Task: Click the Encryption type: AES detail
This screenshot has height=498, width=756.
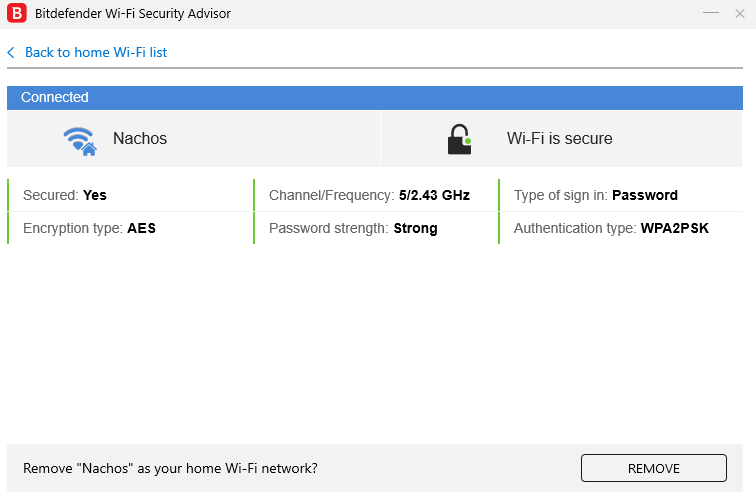Action: point(89,228)
